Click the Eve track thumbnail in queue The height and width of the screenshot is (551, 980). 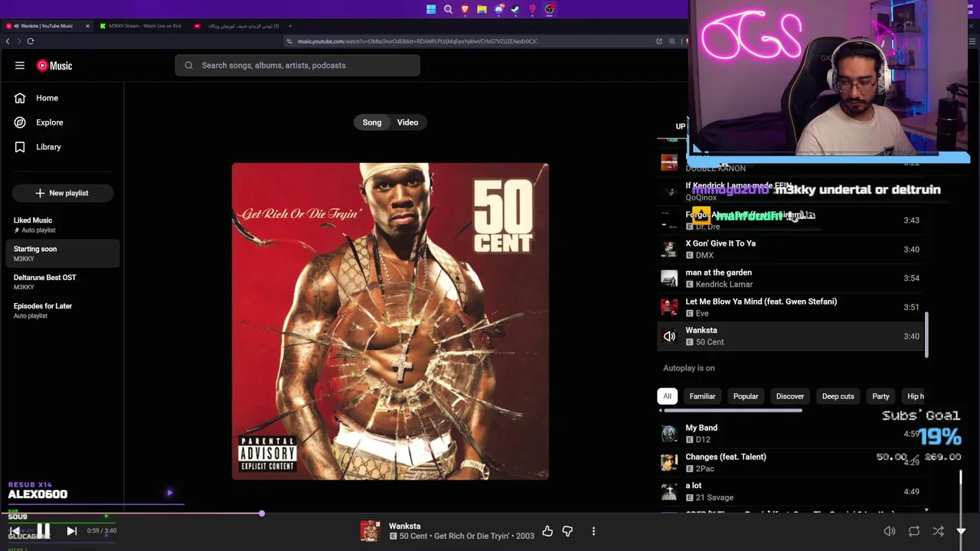(x=669, y=308)
